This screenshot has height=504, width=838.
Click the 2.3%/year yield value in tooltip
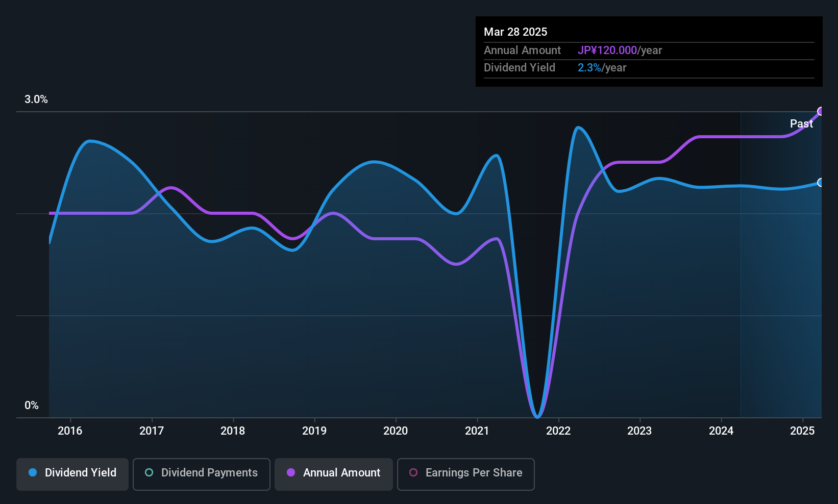pyautogui.click(x=602, y=68)
